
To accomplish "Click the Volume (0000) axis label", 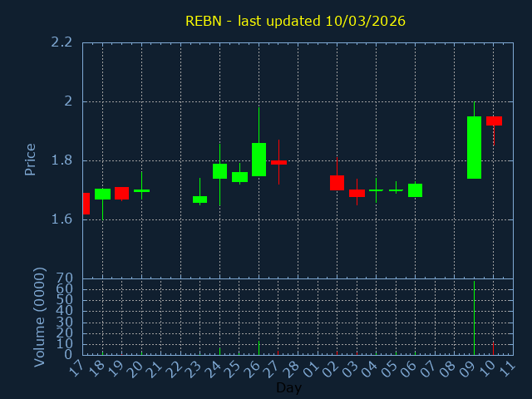I will [39, 317].
